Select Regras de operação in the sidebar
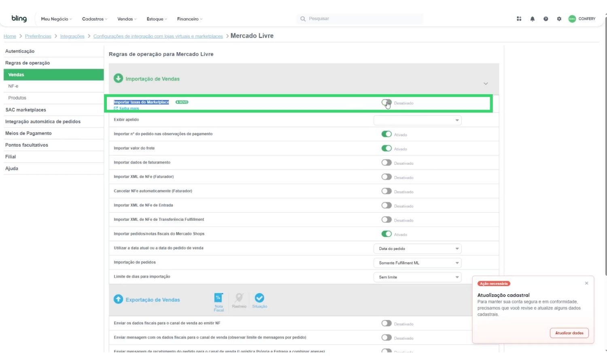 (53, 63)
